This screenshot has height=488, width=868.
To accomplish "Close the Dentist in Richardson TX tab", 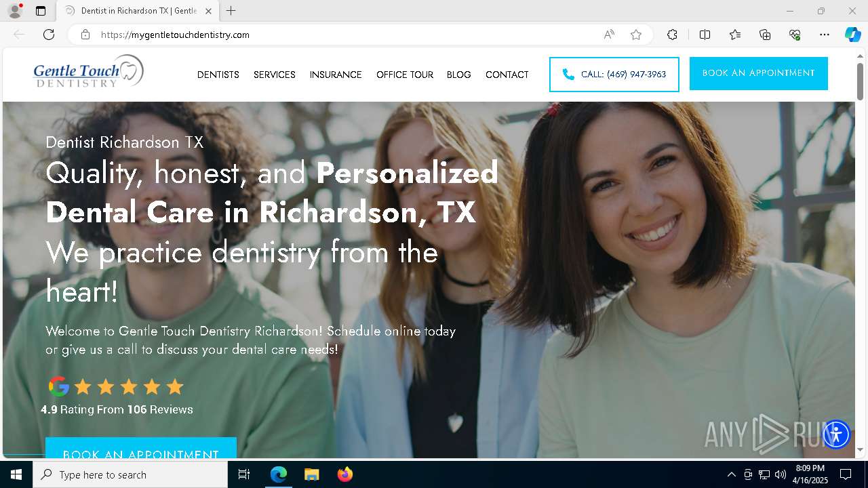I will pos(208,11).
